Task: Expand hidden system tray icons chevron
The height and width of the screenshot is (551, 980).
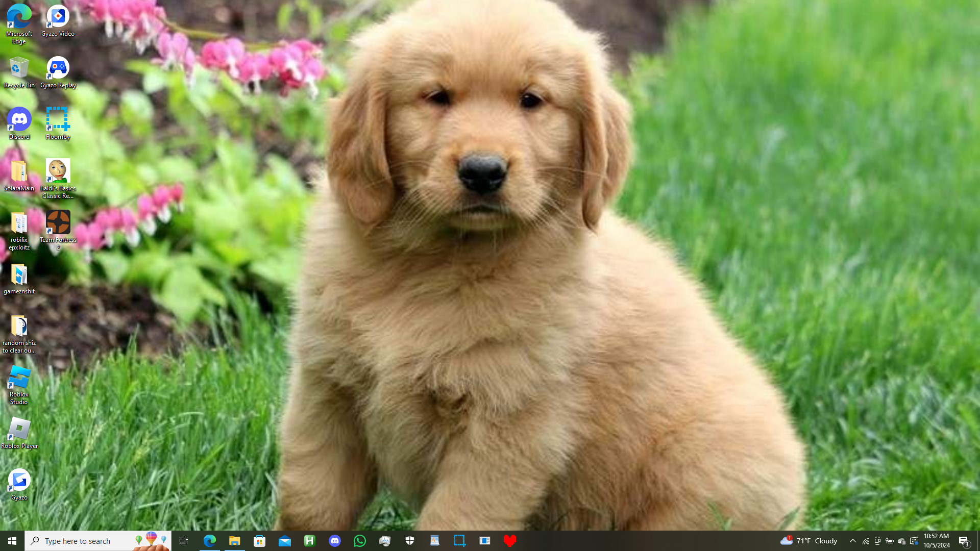Action: 852,541
